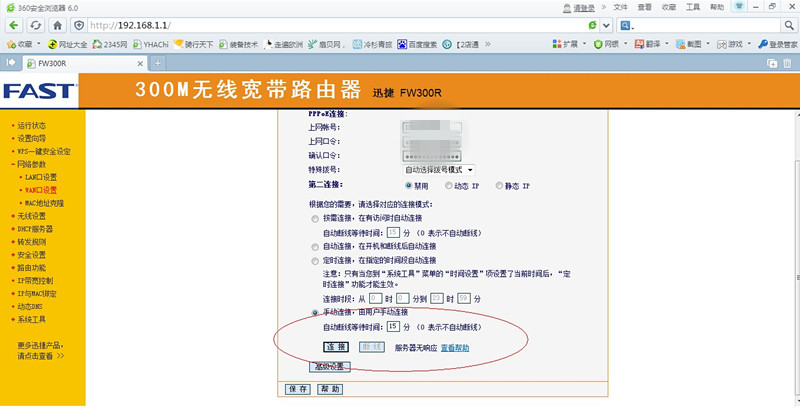Viewport: 800px width, 408px height.
Task: Open the 装备技术 bookmark
Action: coord(238,44)
